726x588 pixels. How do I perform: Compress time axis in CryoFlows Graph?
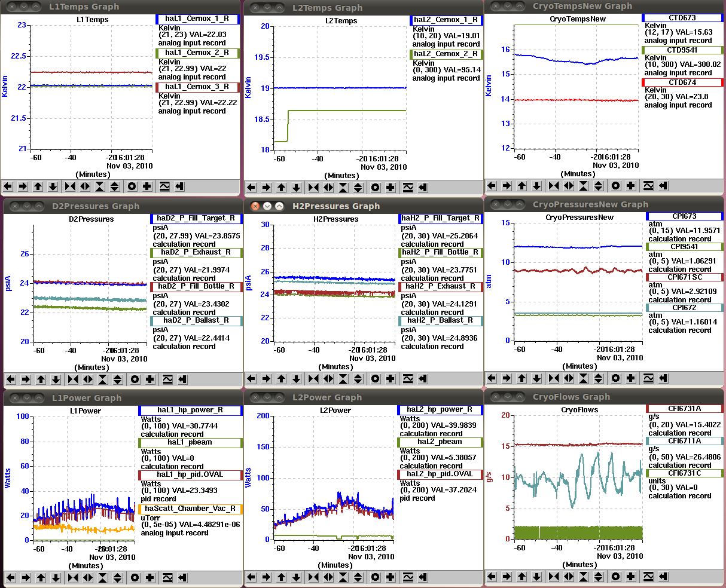point(554,577)
